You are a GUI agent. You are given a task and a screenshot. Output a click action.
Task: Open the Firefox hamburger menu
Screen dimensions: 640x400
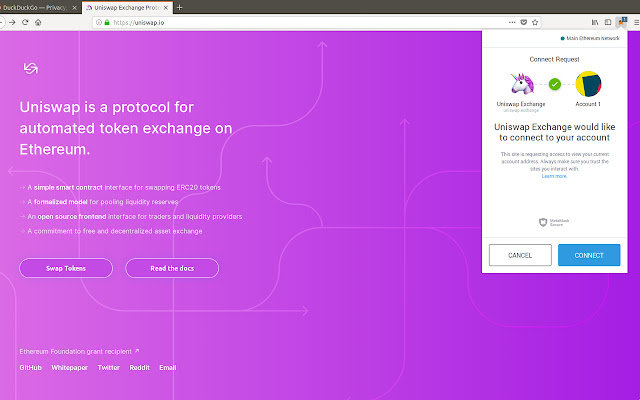pos(636,22)
